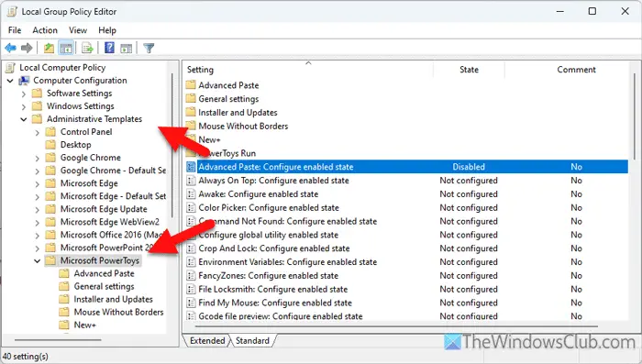Collapse the Administrative Templates node

point(24,119)
